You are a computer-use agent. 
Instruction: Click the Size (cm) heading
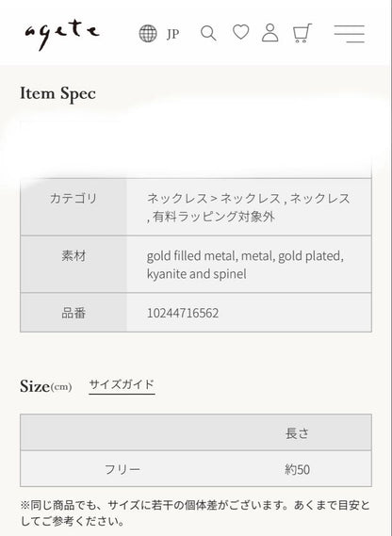click(x=46, y=386)
